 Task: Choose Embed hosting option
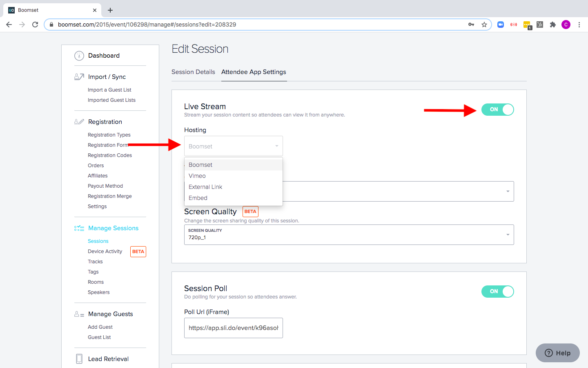coord(234,198)
